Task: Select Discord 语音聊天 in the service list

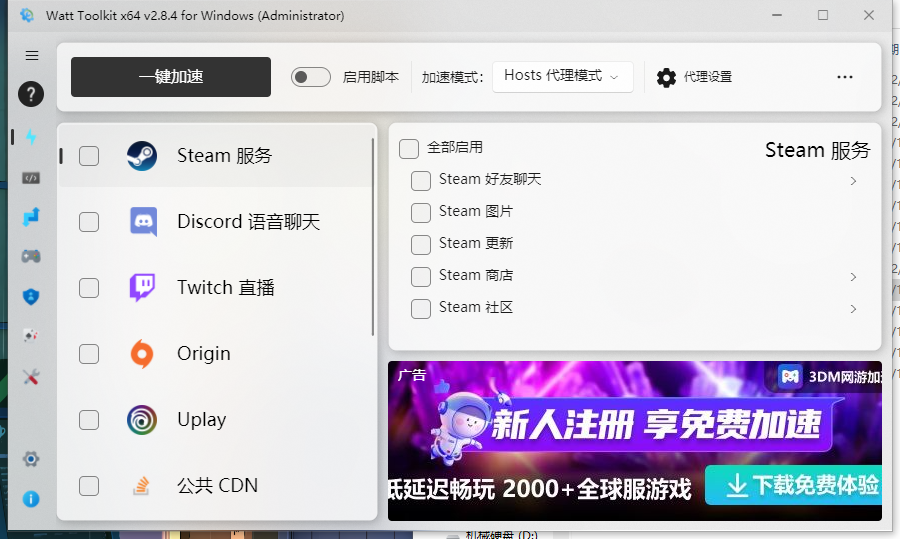Action: coord(248,222)
